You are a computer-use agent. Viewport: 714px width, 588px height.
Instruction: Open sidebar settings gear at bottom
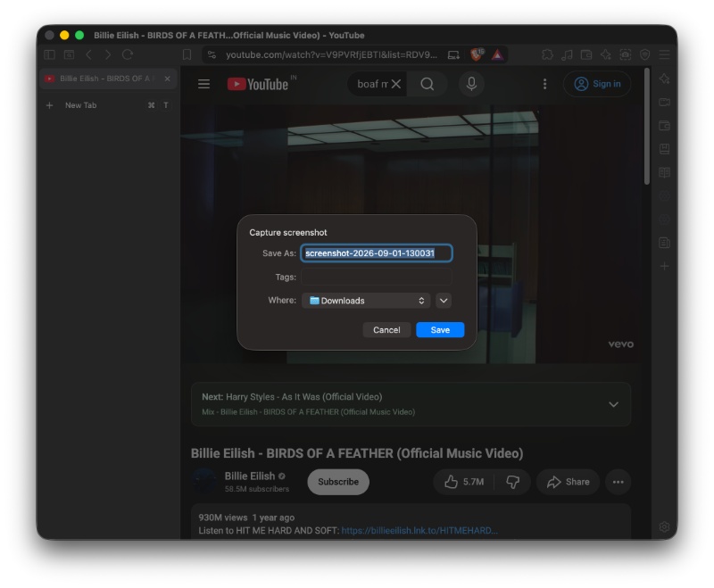click(x=664, y=526)
